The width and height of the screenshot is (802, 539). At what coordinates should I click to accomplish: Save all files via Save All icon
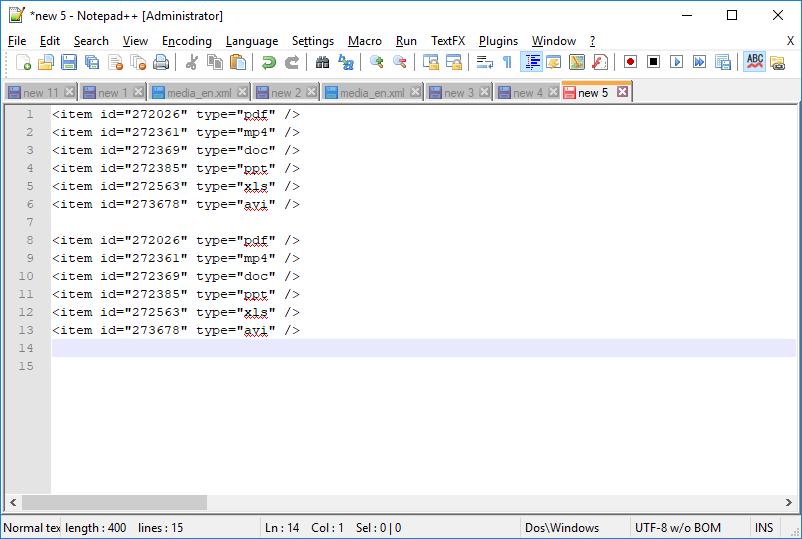92,62
